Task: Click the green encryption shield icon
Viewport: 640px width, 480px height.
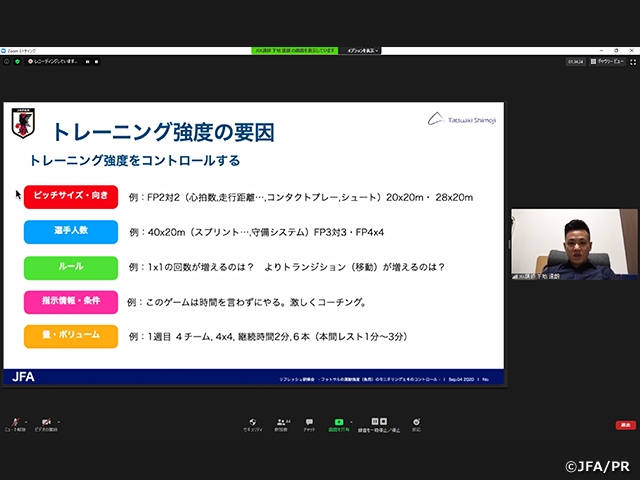Action: tap(17, 61)
